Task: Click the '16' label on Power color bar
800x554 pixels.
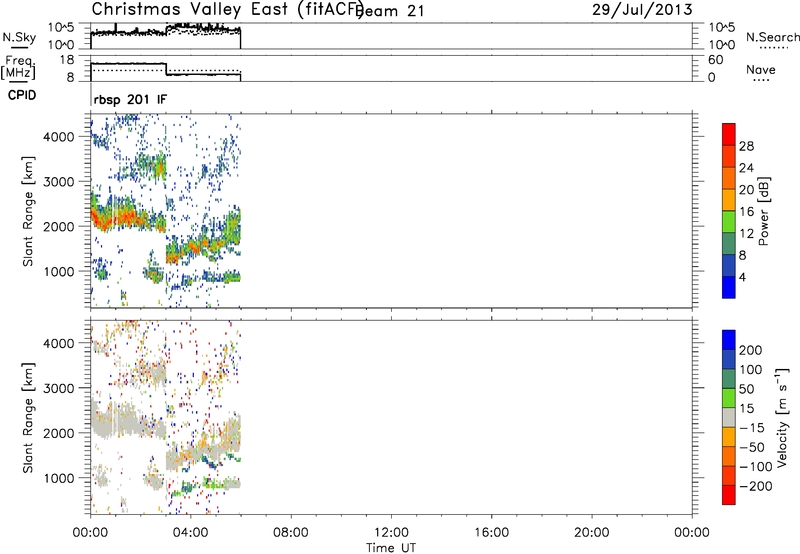Action: pyautogui.click(x=746, y=212)
